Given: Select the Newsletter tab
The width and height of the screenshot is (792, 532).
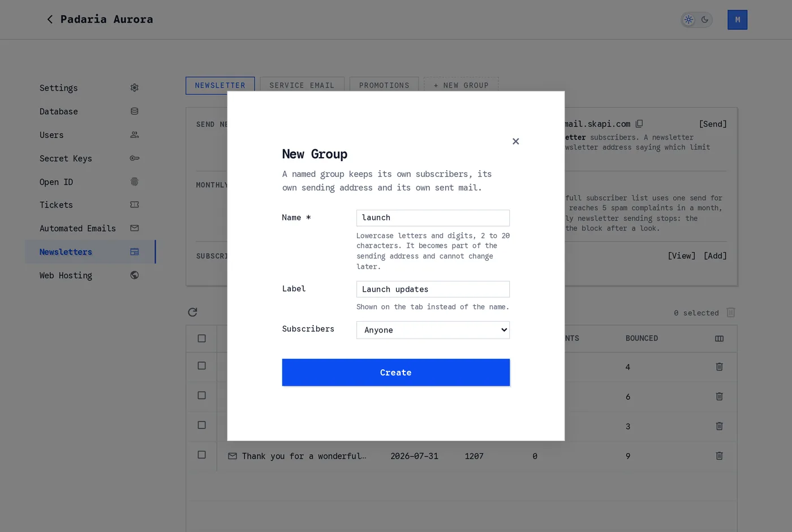Looking at the screenshot, I should click(220, 85).
